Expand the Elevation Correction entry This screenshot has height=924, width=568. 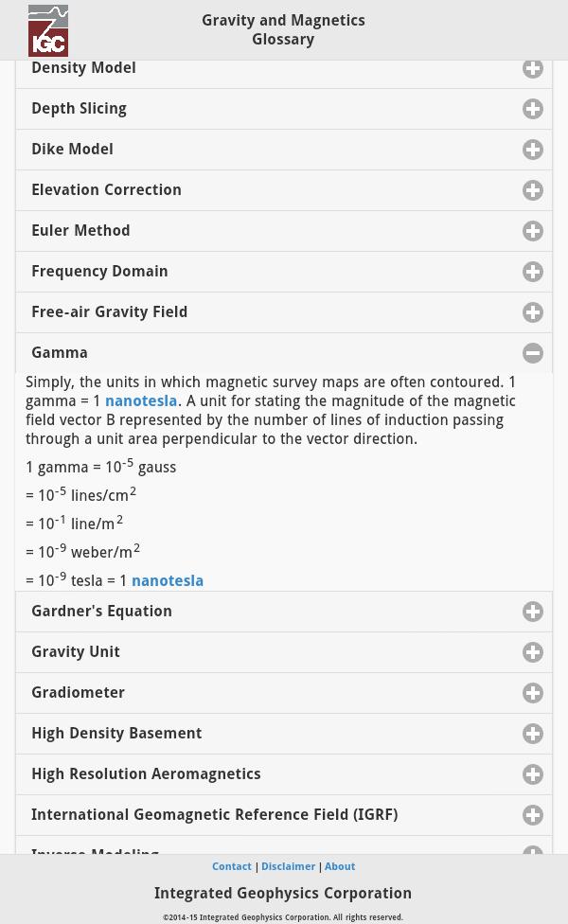[x=533, y=189]
